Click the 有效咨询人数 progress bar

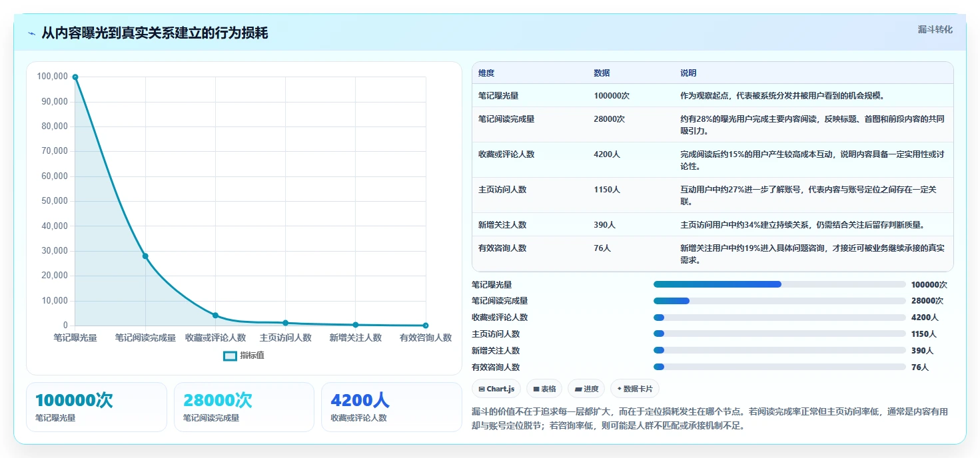pyautogui.click(x=779, y=367)
